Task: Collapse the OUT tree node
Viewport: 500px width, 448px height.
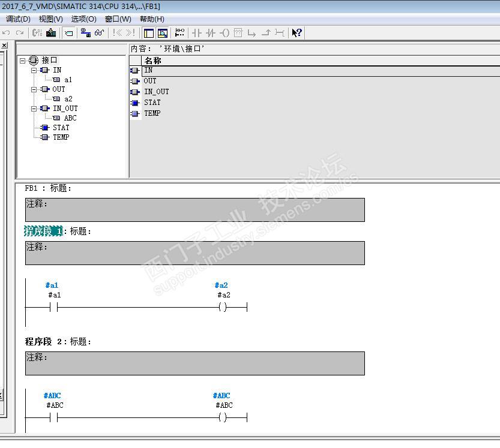Action: point(34,89)
